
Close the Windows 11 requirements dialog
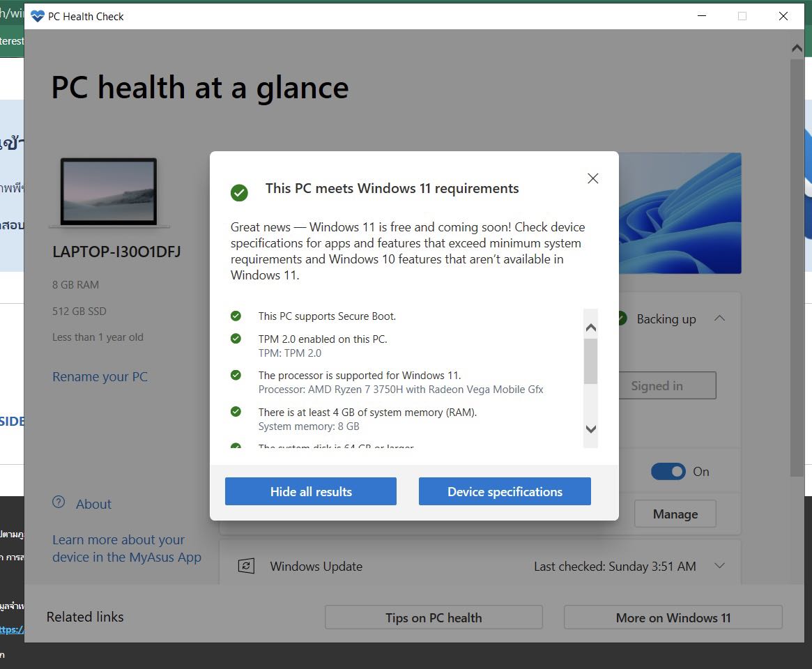[x=593, y=178]
